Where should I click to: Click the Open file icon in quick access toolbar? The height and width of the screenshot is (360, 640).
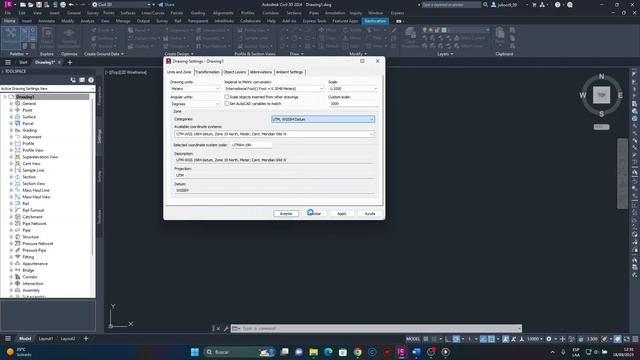[31, 4]
